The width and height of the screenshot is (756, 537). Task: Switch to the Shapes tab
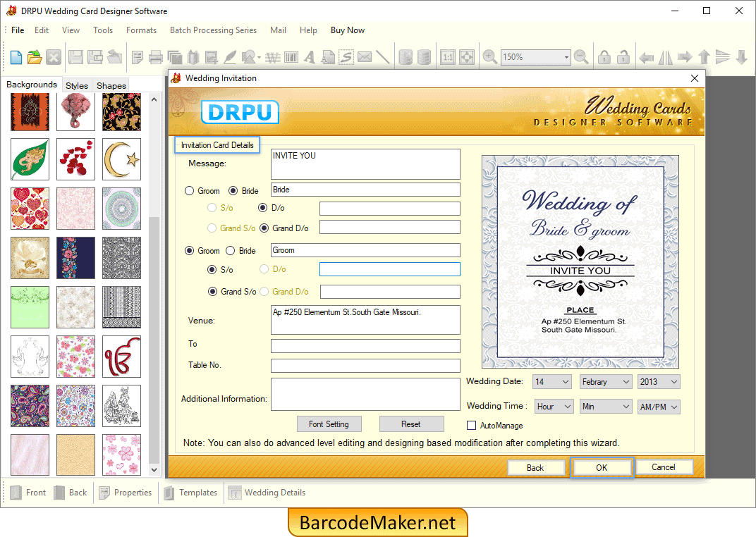tap(111, 85)
